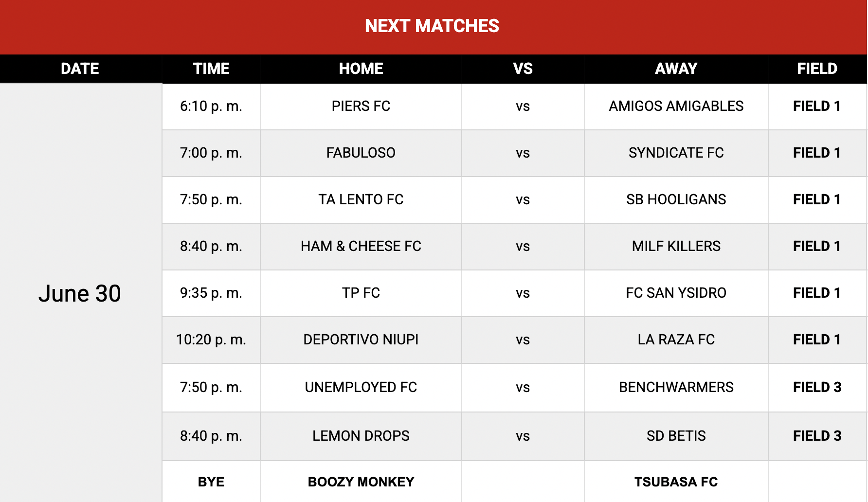
Task: Click the BOOZY MONKEY bye team
Action: (x=361, y=482)
